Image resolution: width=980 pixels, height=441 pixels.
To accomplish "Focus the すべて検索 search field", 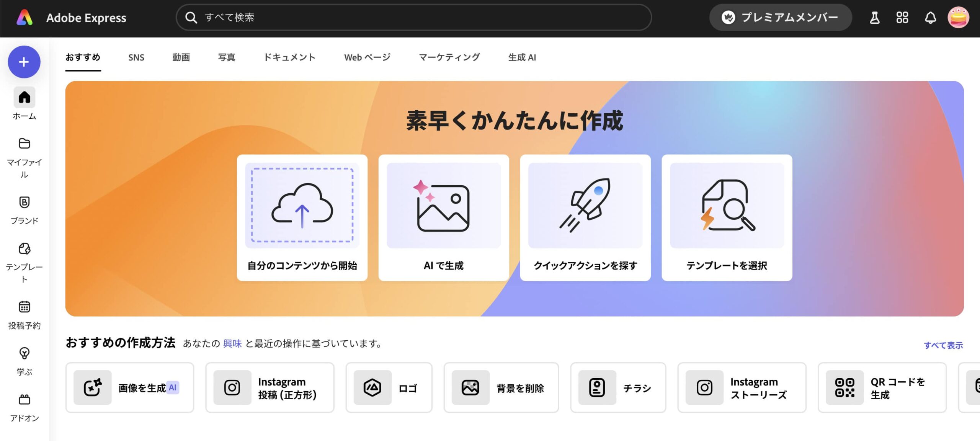I will click(x=414, y=18).
